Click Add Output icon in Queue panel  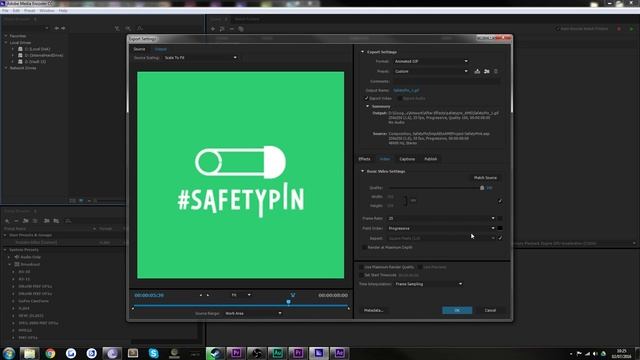pos(222,29)
